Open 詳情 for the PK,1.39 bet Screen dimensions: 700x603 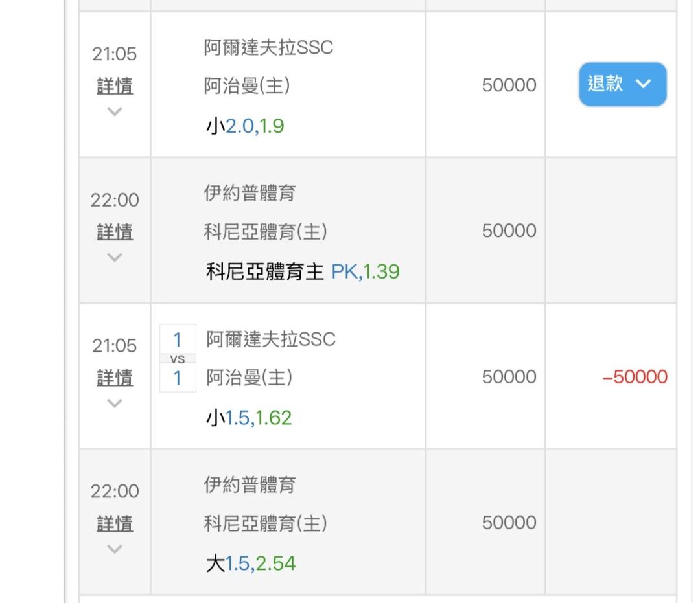(115, 231)
